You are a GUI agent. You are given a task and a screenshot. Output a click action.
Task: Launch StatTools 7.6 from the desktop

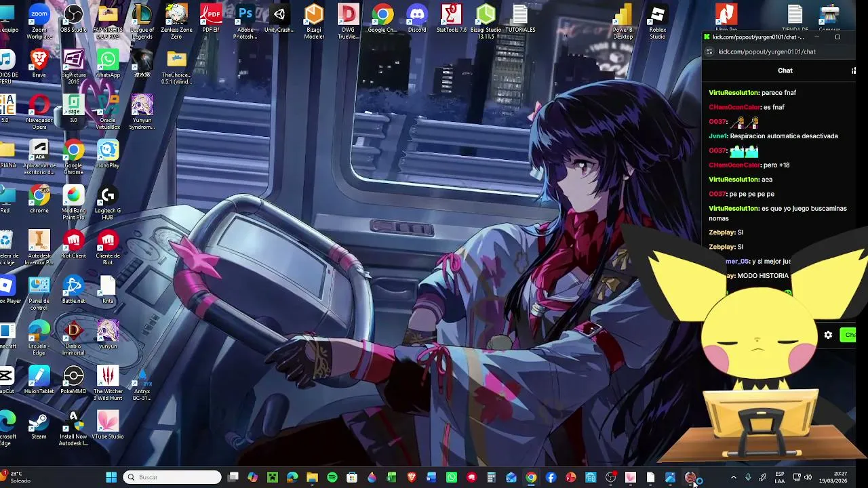pos(451,19)
